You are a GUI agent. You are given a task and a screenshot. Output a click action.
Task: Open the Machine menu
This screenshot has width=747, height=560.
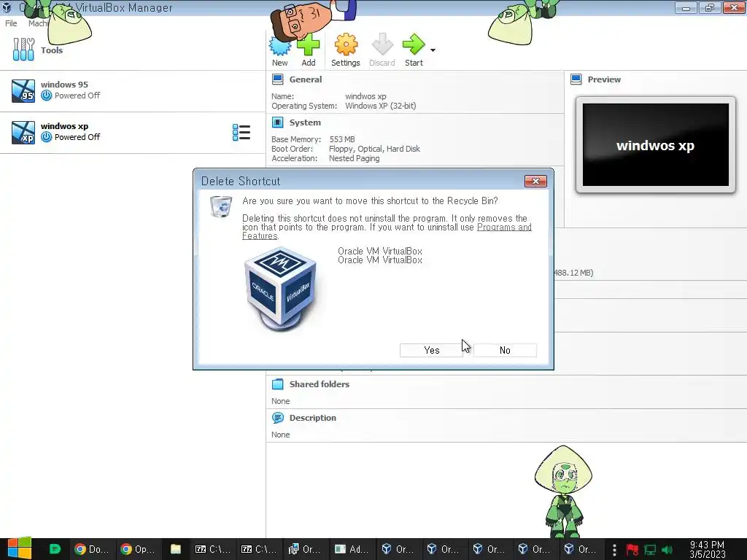tap(38, 23)
